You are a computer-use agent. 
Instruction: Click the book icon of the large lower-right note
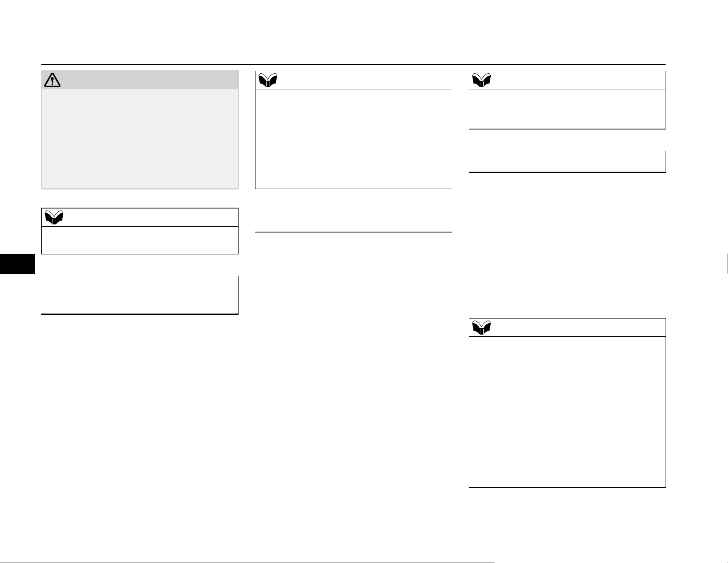pyautogui.click(x=482, y=328)
